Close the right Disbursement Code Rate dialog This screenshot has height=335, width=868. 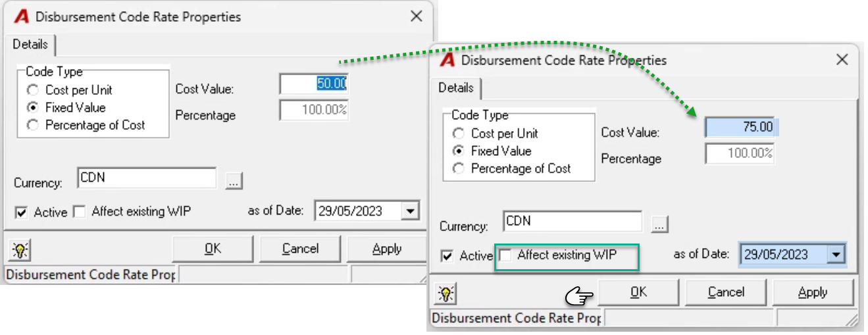[x=842, y=61]
